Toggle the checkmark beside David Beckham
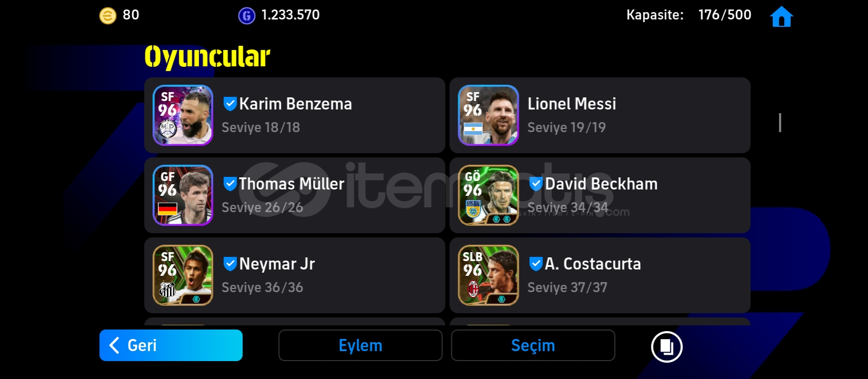This screenshot has width=868, height=379. [x=536, y=184]
